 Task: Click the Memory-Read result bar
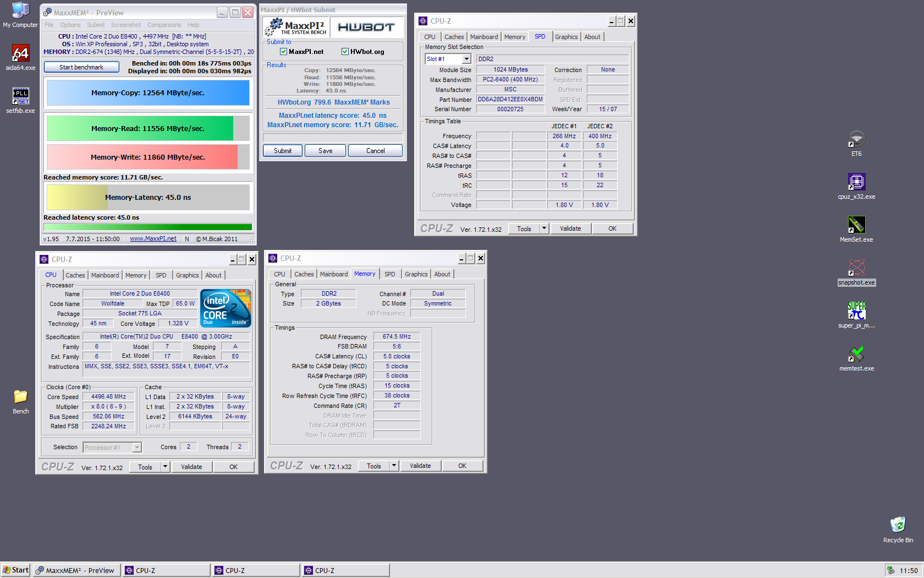click(148, 128)
